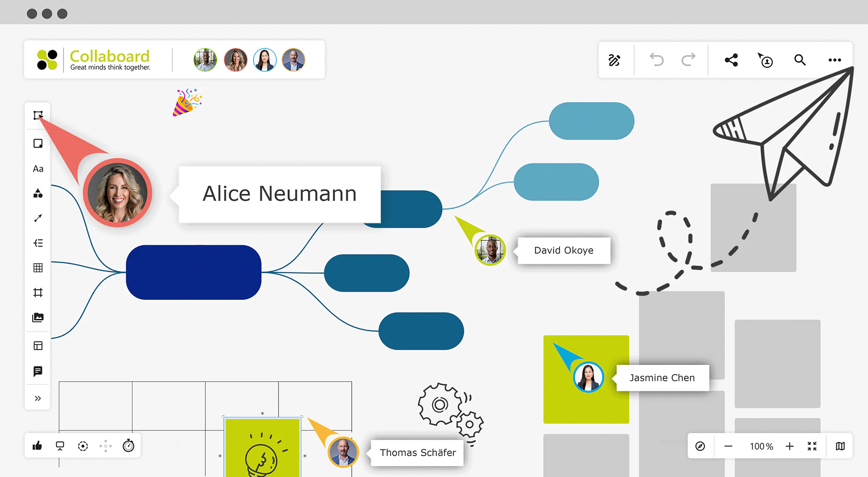This screenshot has height=477, width=868.
Task: Toggle follow-user cursor mode
Action: click(x=765, y=60)
